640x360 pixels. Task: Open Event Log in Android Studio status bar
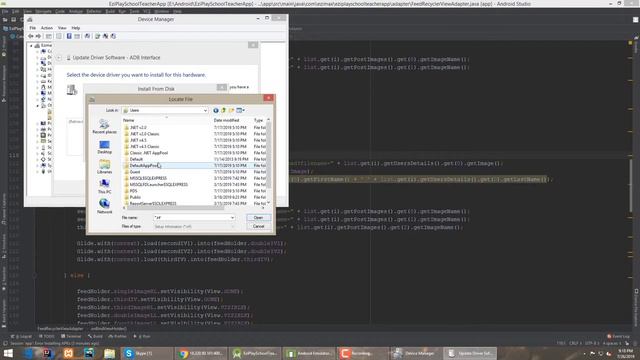click(x=619, y=336)
